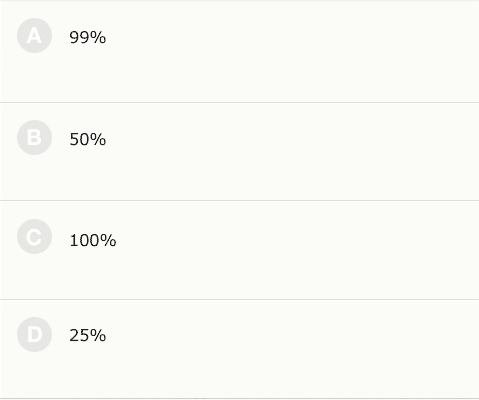479x400 pixels.
Task: Choose answer row containing 25%
Action: pos(239,349)
